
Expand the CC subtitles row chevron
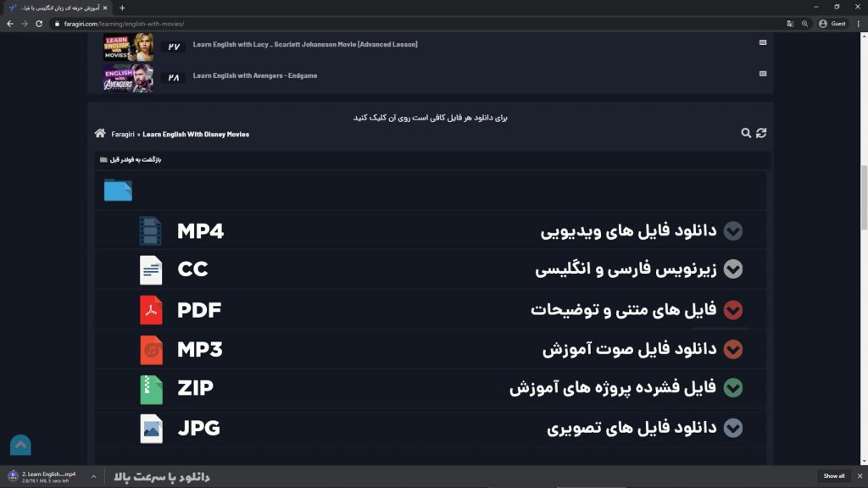pyautogui.click(x=733, y=269)
